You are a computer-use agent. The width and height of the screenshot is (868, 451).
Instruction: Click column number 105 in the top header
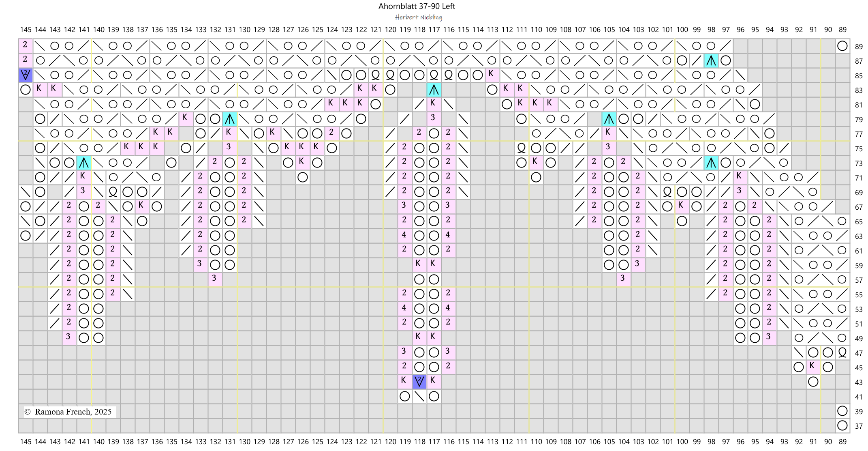pos(609,30)
